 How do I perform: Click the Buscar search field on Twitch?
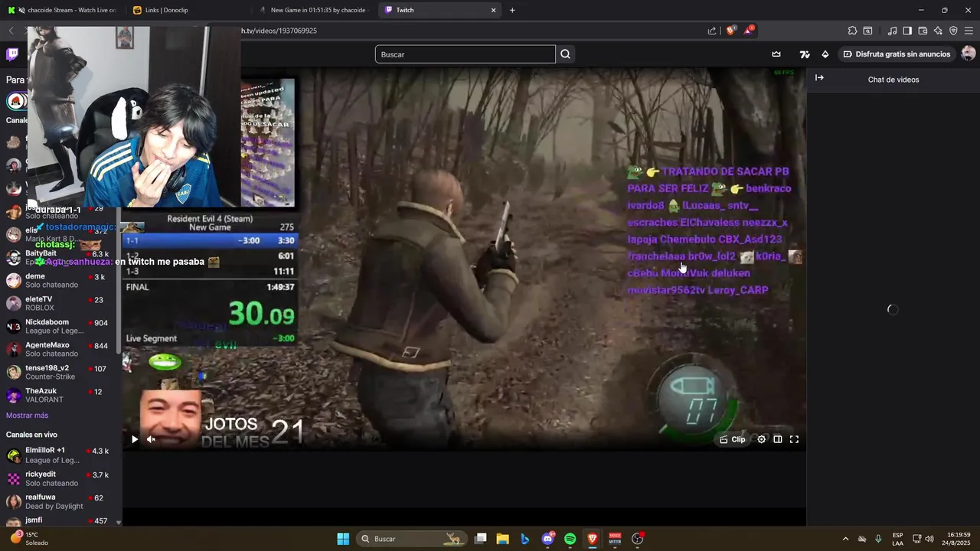coord(465,54)
